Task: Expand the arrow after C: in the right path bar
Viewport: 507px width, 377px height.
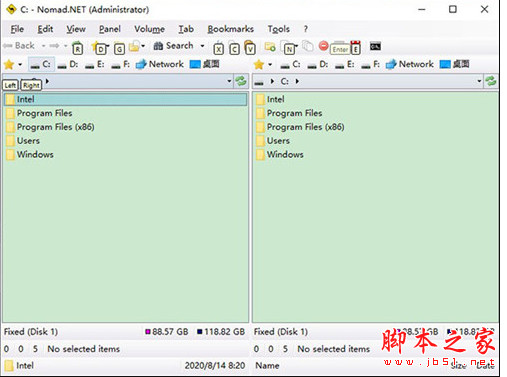Action: tap(297, 81)
